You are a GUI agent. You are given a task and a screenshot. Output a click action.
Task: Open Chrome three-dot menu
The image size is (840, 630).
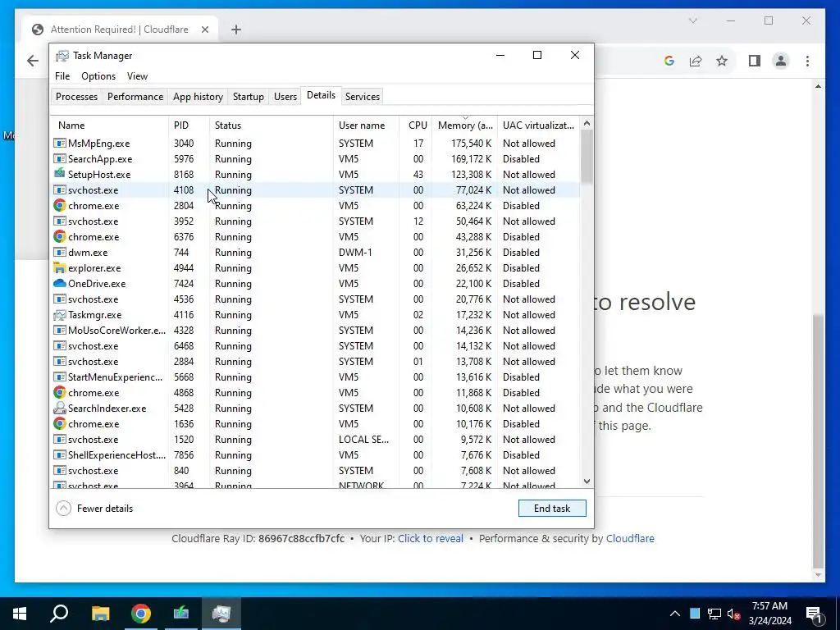[x=807, y=61]
